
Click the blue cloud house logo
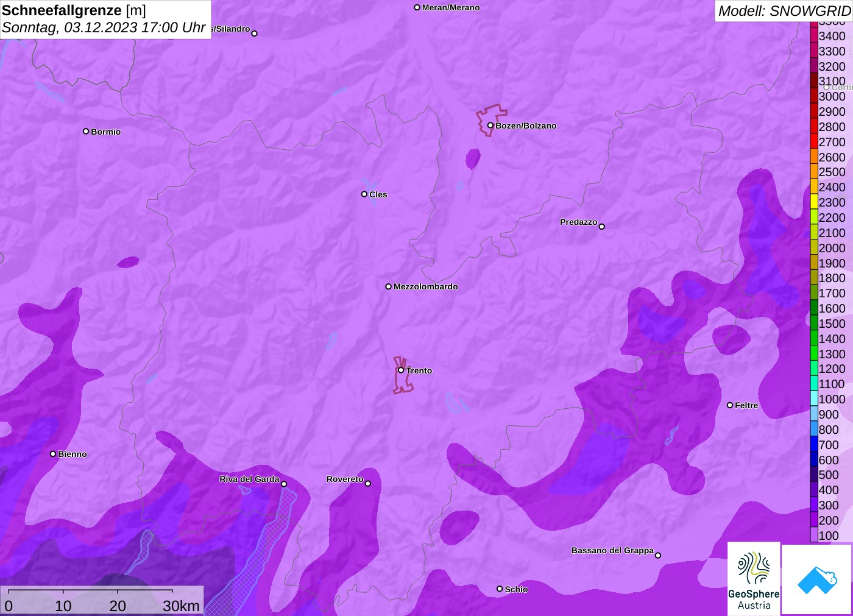tap(817, 579)
